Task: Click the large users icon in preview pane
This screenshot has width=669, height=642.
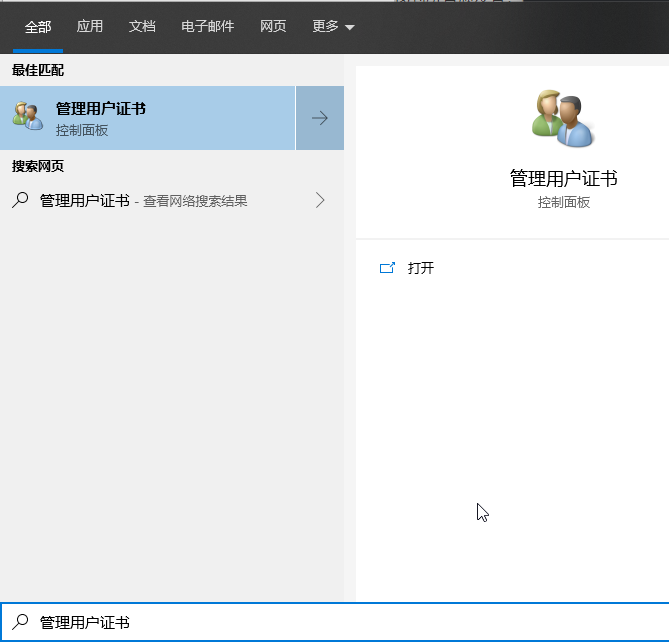Action: click(563, 119)
